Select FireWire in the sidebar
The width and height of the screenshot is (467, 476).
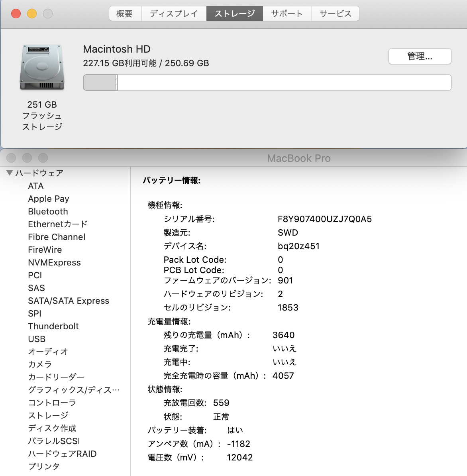tap(45, 250)
